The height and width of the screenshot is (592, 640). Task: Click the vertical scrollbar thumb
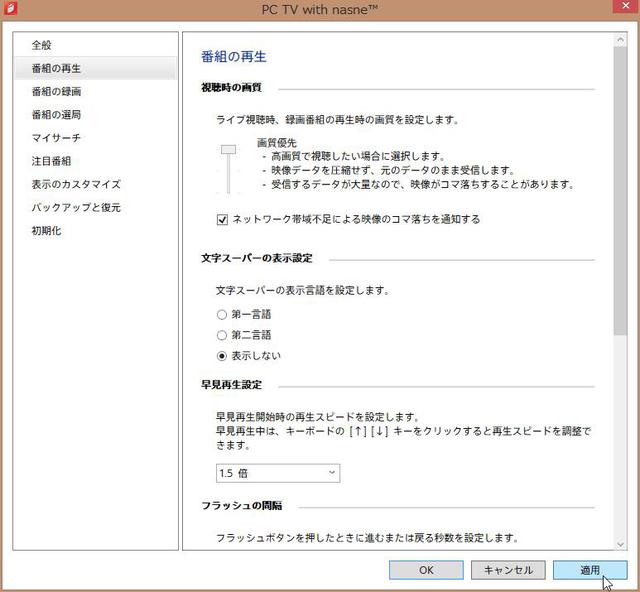620,191
